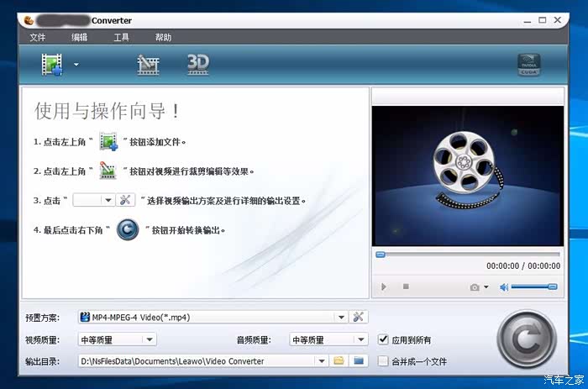Screen dimensions: 588x389
Task: Close the Converter window
Action: 558,20
